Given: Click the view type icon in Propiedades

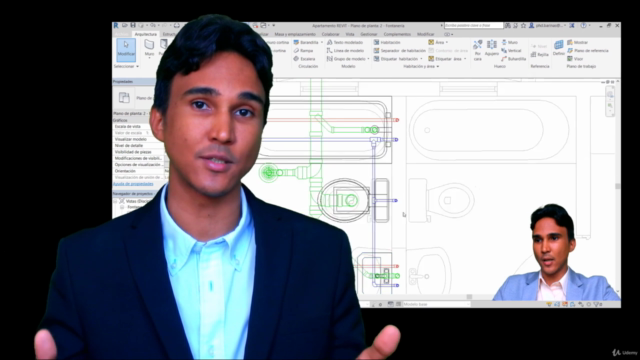Looking at the screenshot, I should [x=124, y=98].
